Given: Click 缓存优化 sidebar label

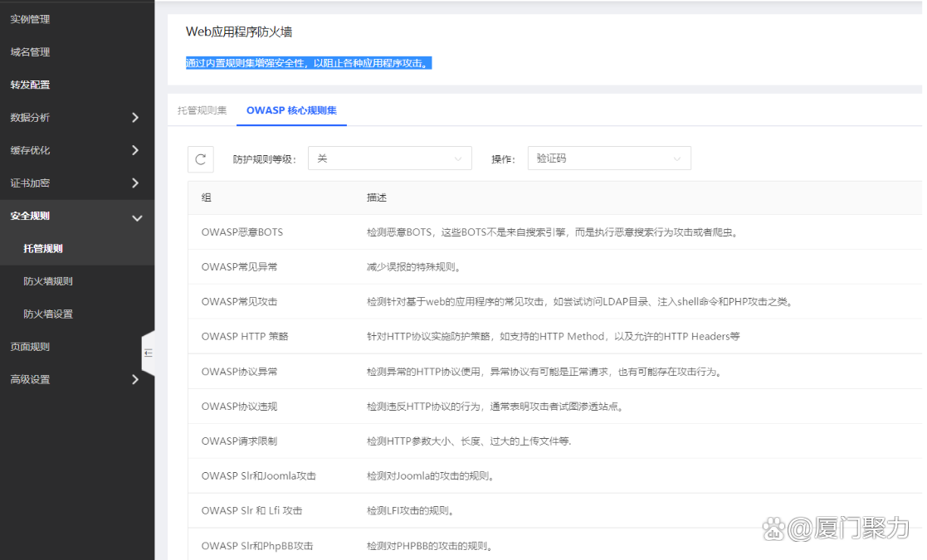Looking at the screenshot, I should point(30,150).
